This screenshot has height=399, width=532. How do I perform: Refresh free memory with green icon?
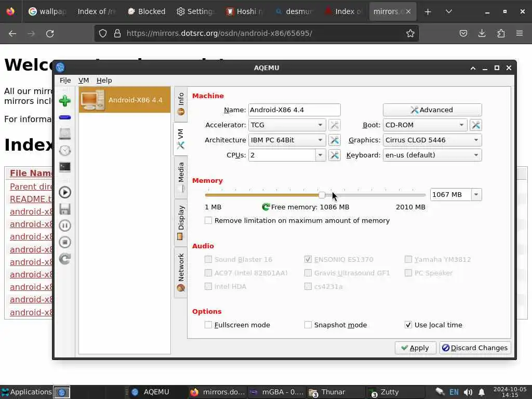pos(265,207)
